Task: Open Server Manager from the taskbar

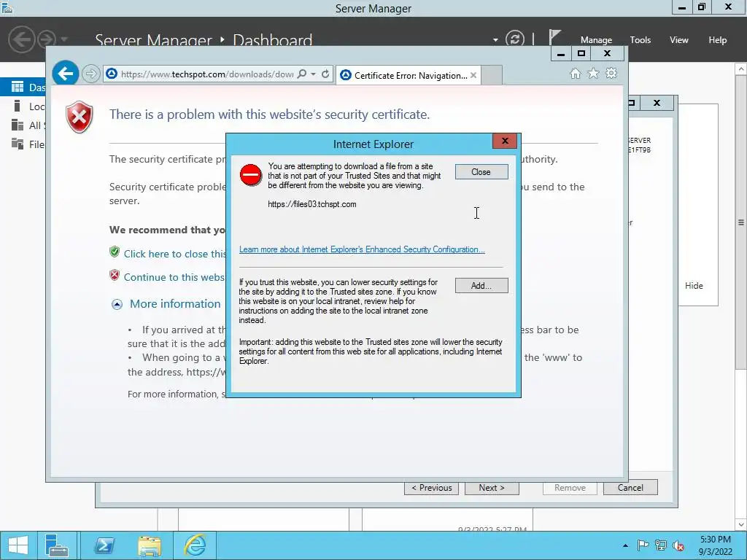Action: (57, 545)
